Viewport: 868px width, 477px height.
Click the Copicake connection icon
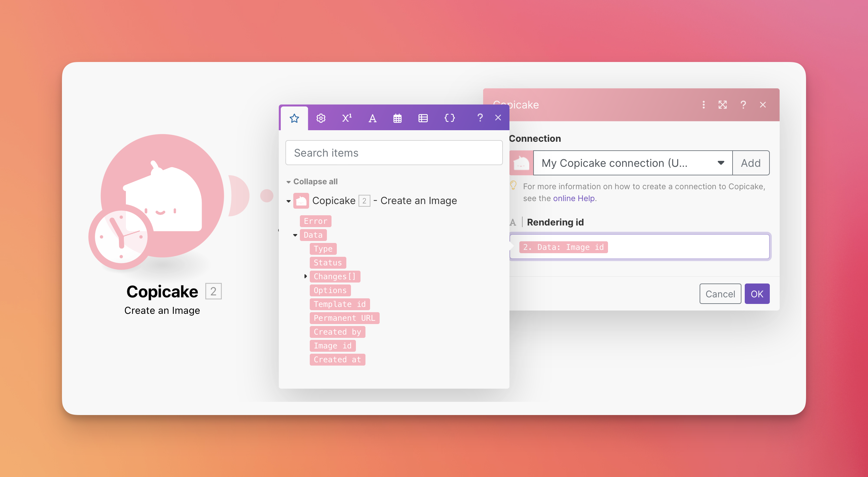(x=521, y=163)
